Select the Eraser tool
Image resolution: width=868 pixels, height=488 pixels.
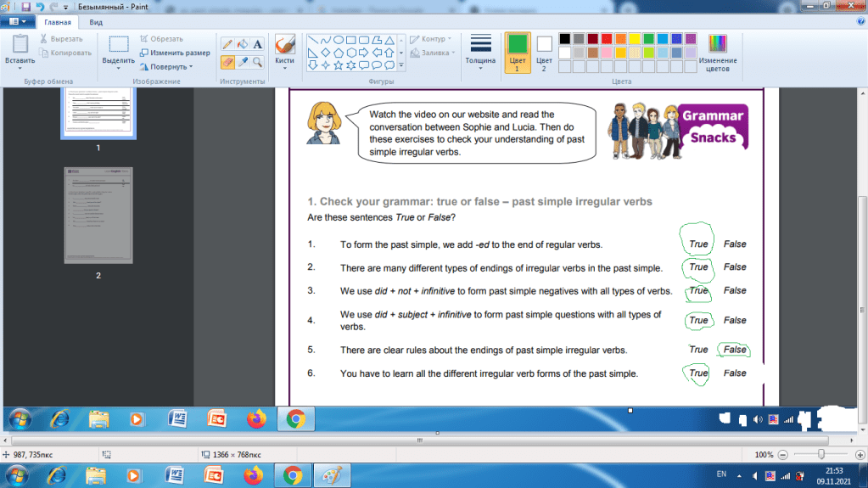point(227,62)
